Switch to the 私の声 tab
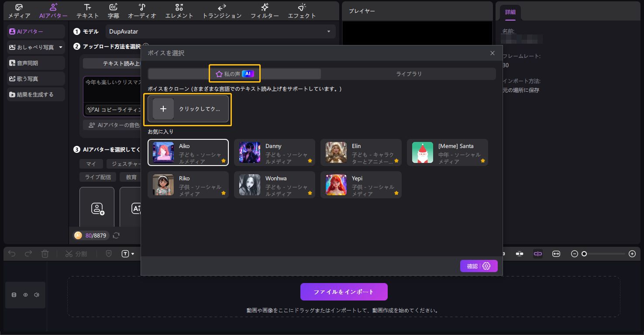 234,73
